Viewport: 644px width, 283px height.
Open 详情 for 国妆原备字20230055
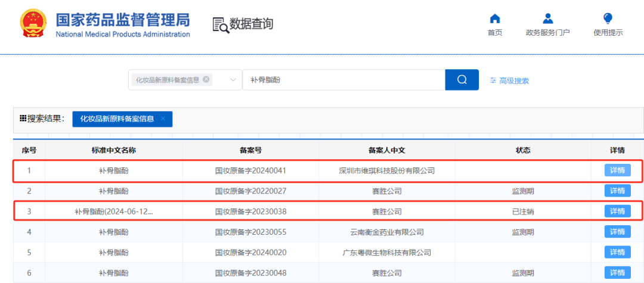tap(617, 232)
